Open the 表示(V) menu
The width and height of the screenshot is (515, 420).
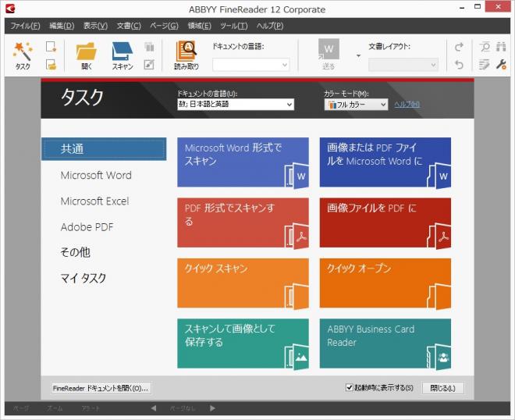click(x=95, y=26)
